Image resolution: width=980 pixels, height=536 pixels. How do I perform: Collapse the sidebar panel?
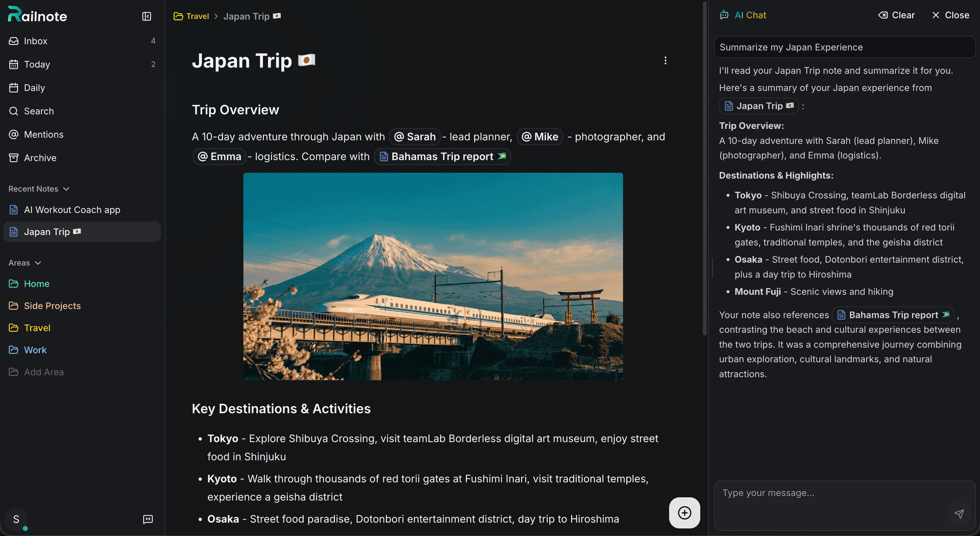(146, 16)
